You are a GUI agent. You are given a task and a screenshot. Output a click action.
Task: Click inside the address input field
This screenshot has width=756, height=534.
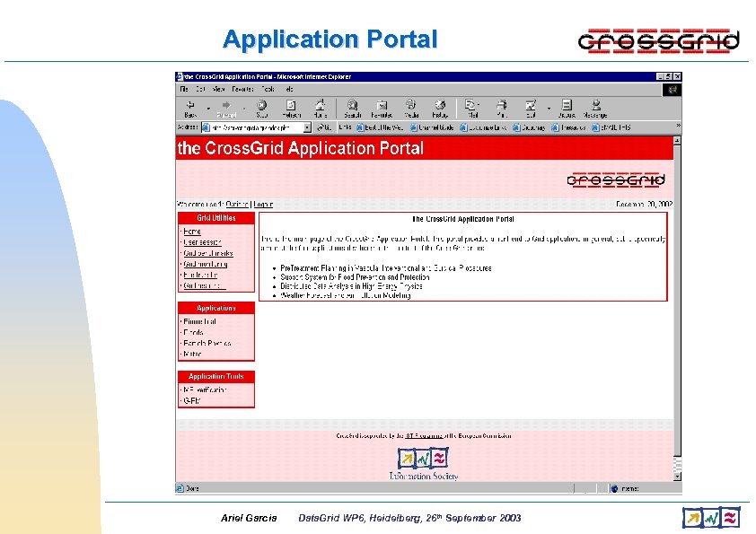tap(256, 127)
